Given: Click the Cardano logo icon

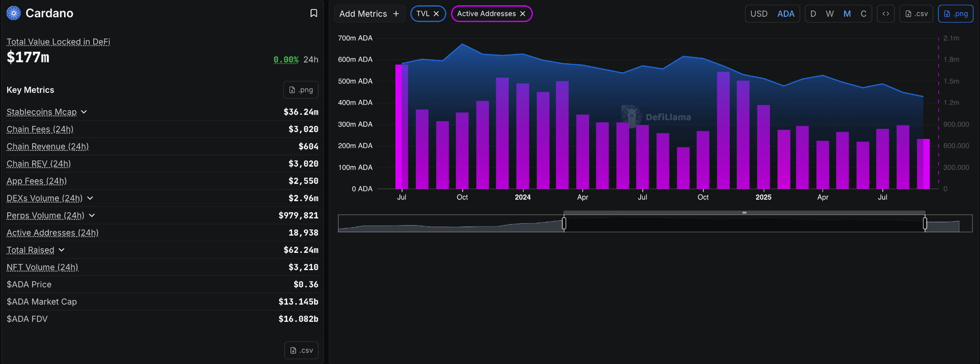Looking at the screenshot, I should [x=13, y=13].
